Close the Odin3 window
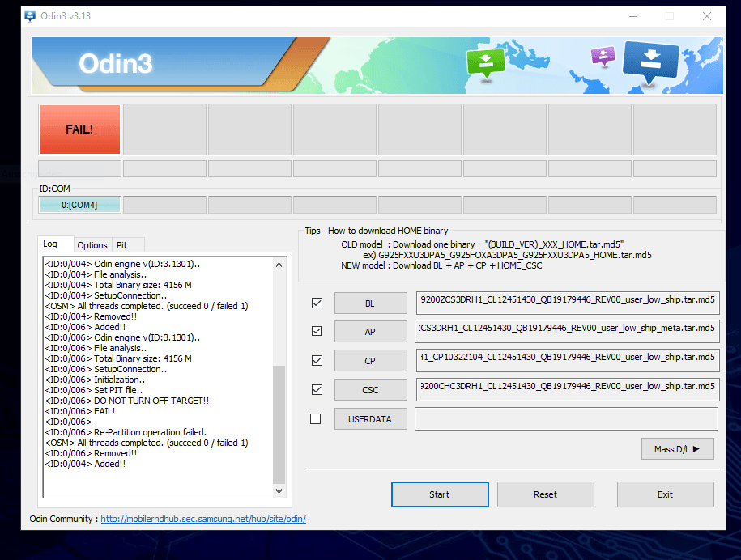 707,16
